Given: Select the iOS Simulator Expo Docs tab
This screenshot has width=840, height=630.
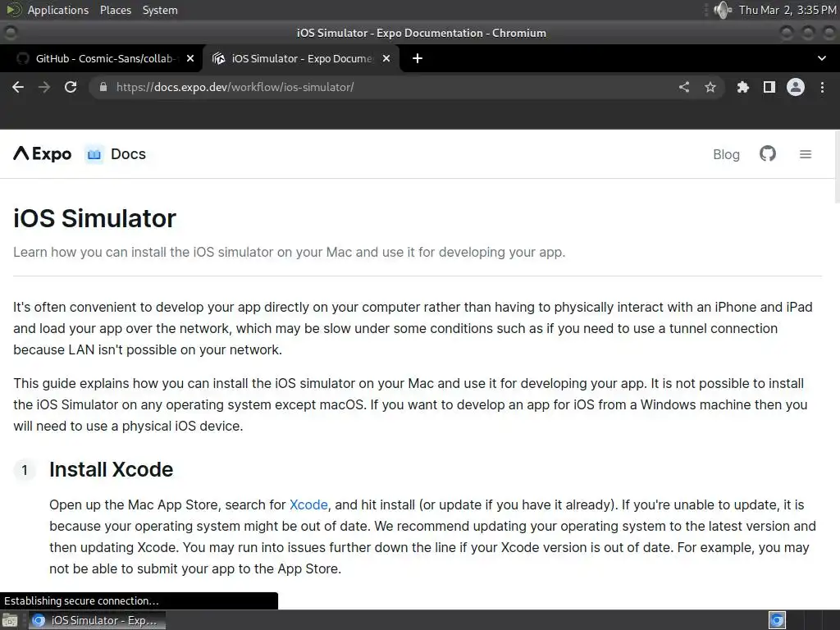Looking at the screenshot, I should coord(301,58).
